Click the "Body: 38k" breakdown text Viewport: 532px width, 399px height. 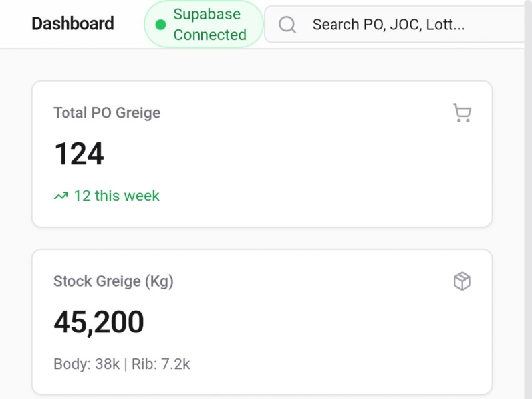[x=86, y=364]
